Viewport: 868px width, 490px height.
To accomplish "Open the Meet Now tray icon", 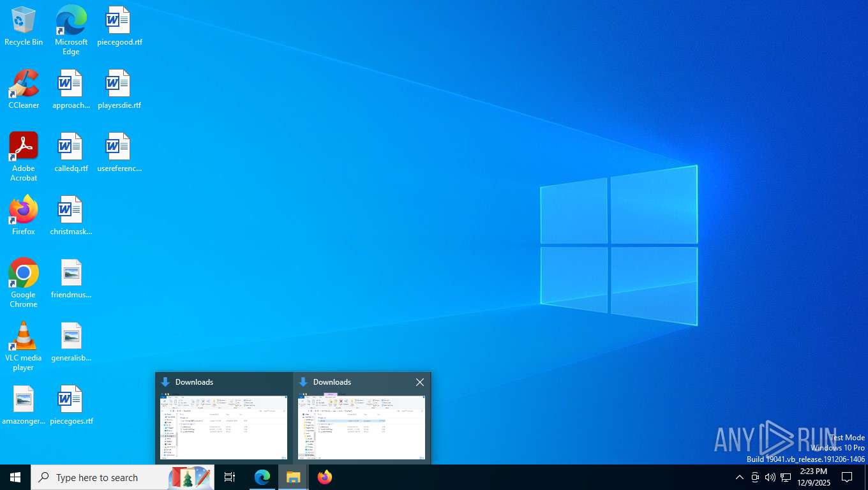I will (x=755, y=477).
